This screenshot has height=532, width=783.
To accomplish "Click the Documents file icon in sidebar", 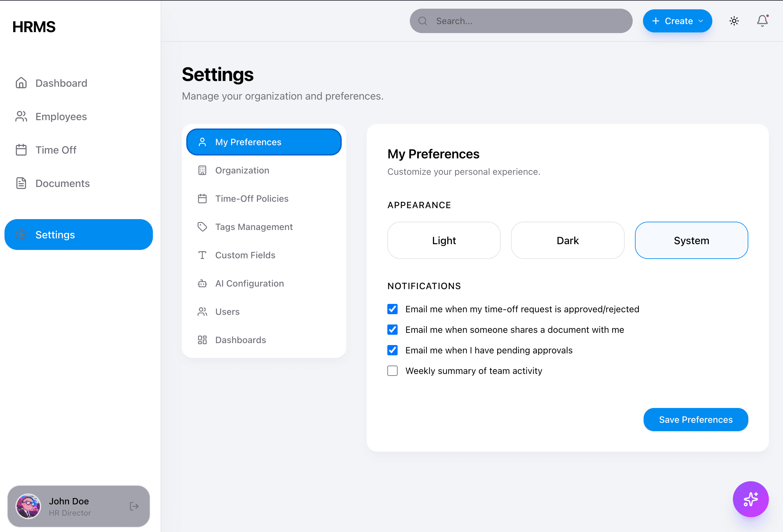I will [x=21, y=183].
